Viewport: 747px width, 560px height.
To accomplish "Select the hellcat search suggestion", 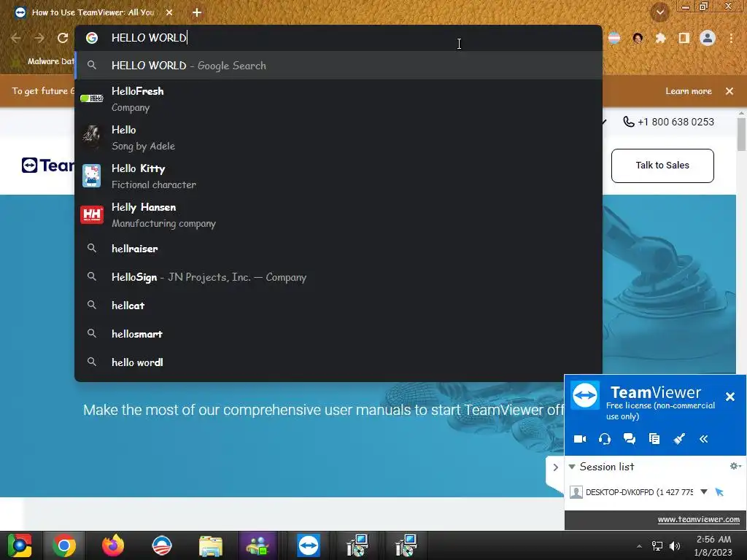I will click(338, 306).
